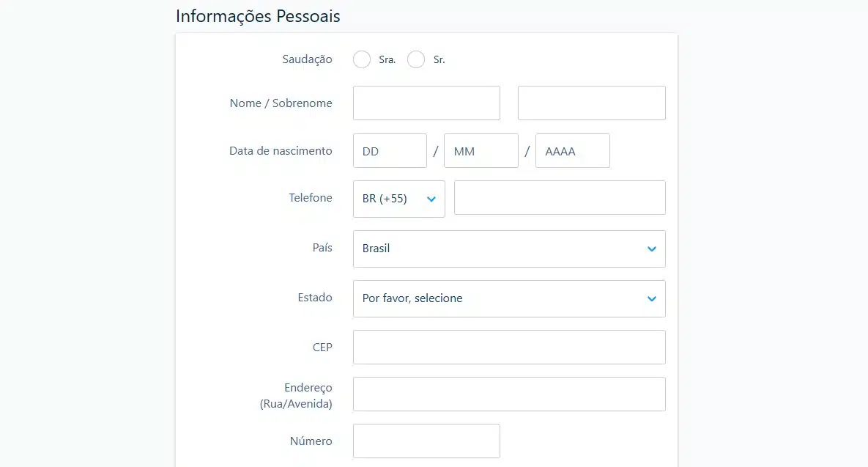The width and height of the screenshot is (868, 467).
Task: Focus the MM month field
Action: point(481,151)
